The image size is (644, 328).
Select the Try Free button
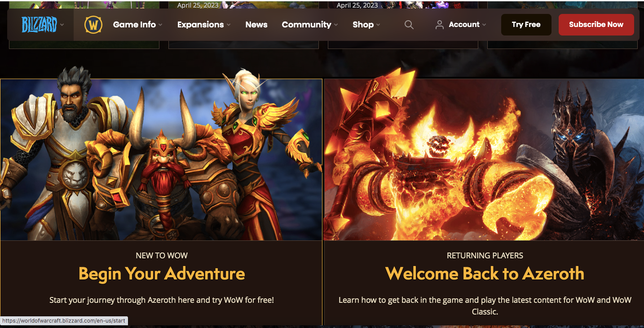(x=526, y=25)
